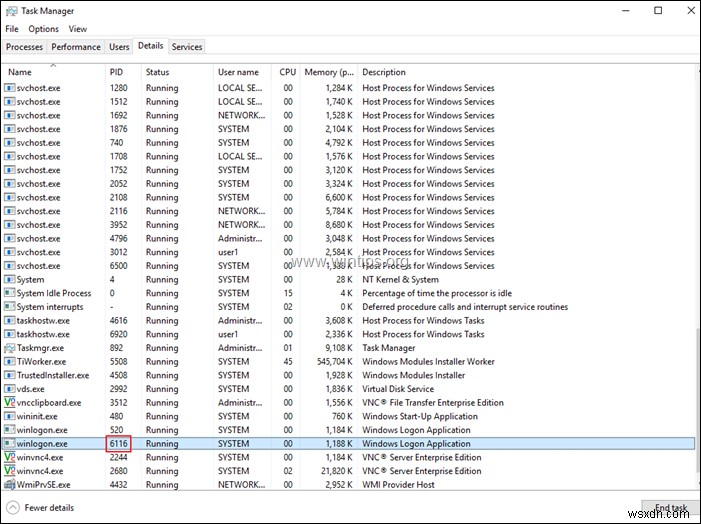
Task: Sort processes by the Name column header
Action: tap(20, 72)
